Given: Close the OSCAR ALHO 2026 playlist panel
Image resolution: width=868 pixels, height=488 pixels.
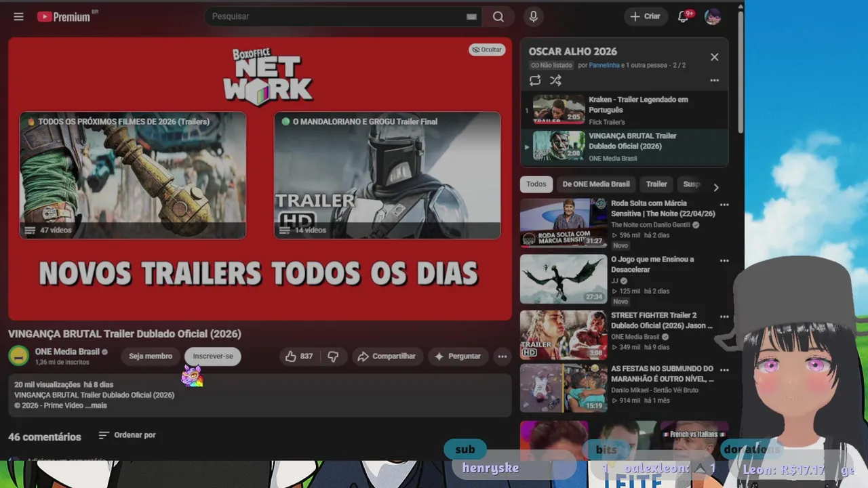Looking at the screenshot, I should pos(714,57).
